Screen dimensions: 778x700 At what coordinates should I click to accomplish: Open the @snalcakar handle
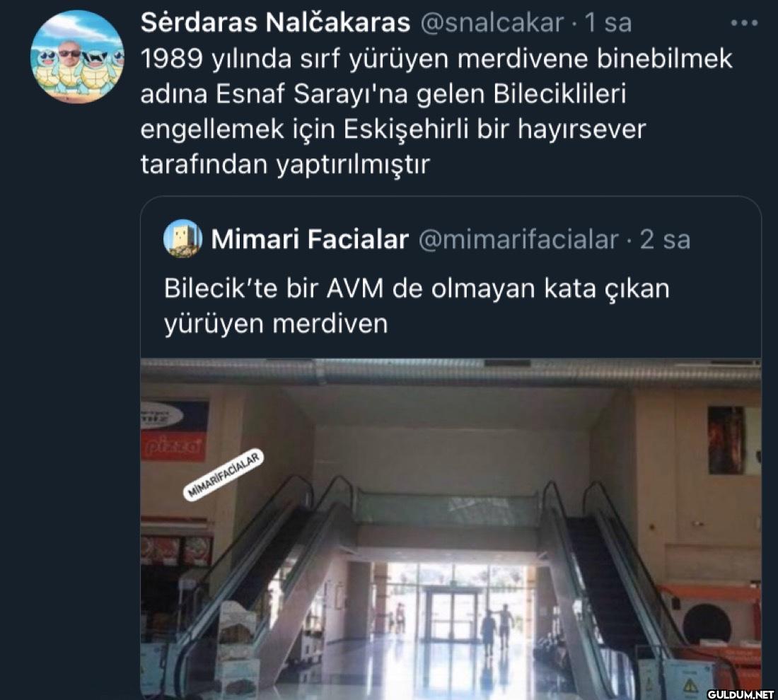[x=492, y=23]
